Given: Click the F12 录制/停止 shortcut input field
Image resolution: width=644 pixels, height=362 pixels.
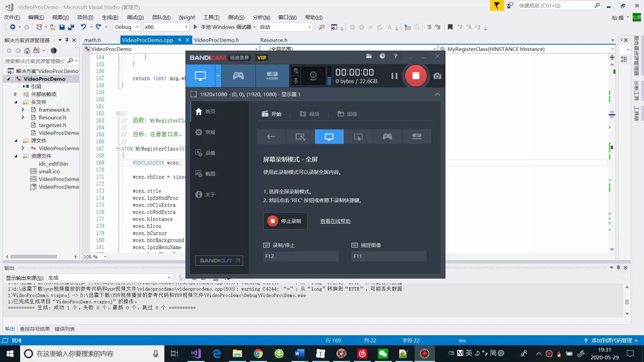Looking at the screenshot, I should 301,256.
